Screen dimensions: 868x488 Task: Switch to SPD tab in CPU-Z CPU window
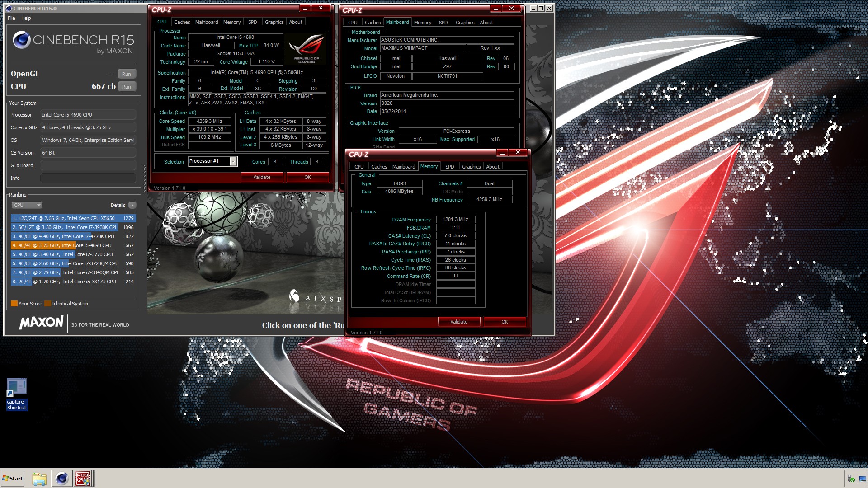[x=253, y=22]
